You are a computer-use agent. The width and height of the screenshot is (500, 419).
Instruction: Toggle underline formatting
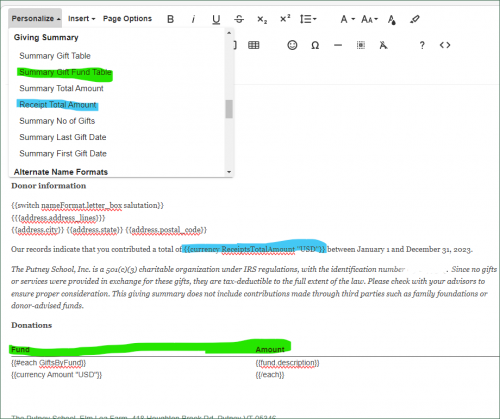click(216, 19)
